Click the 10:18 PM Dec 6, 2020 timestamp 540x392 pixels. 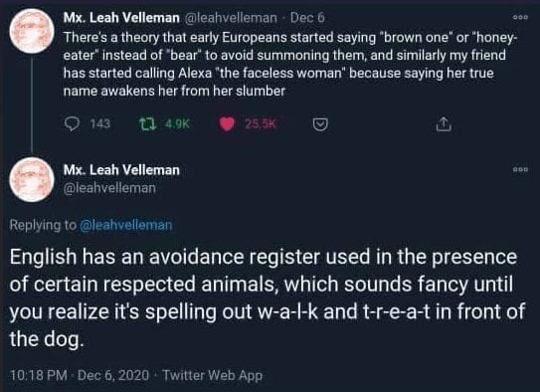pos(80,375)
